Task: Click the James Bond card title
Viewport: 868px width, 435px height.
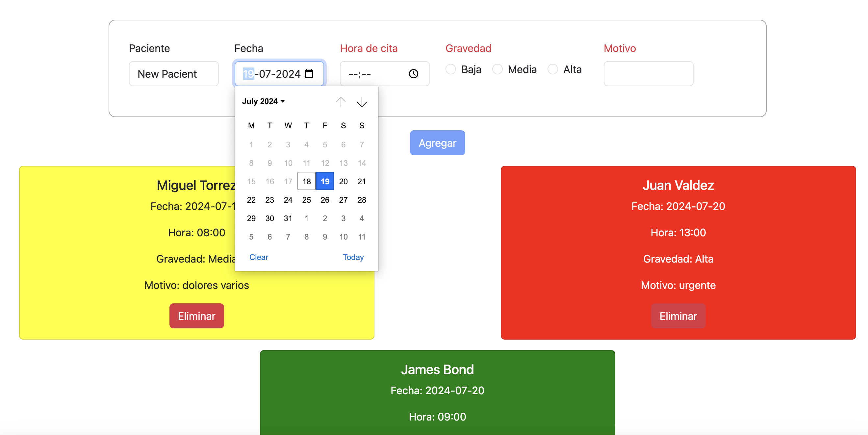Action: tap(437, 370)
